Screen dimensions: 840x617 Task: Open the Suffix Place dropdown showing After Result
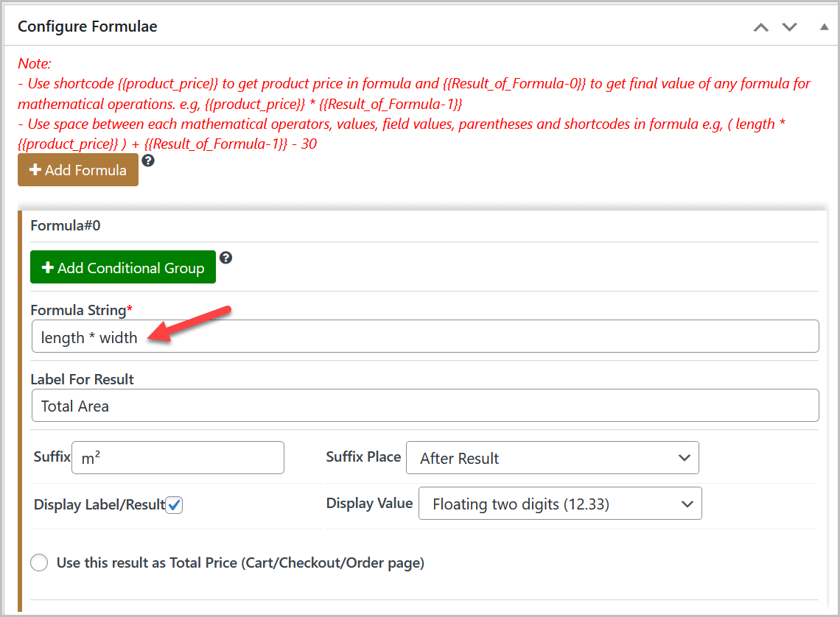[x=553, y=457]
